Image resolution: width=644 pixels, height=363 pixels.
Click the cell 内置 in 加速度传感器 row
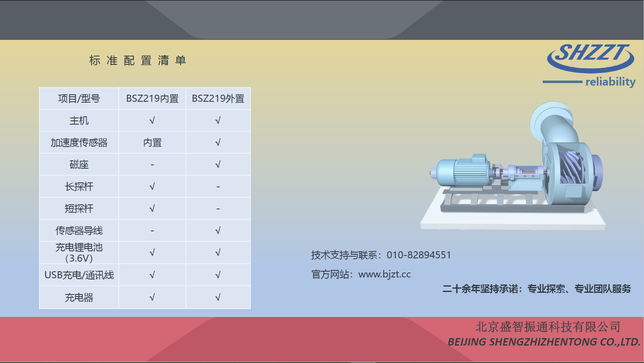click(x=152, y=142)
